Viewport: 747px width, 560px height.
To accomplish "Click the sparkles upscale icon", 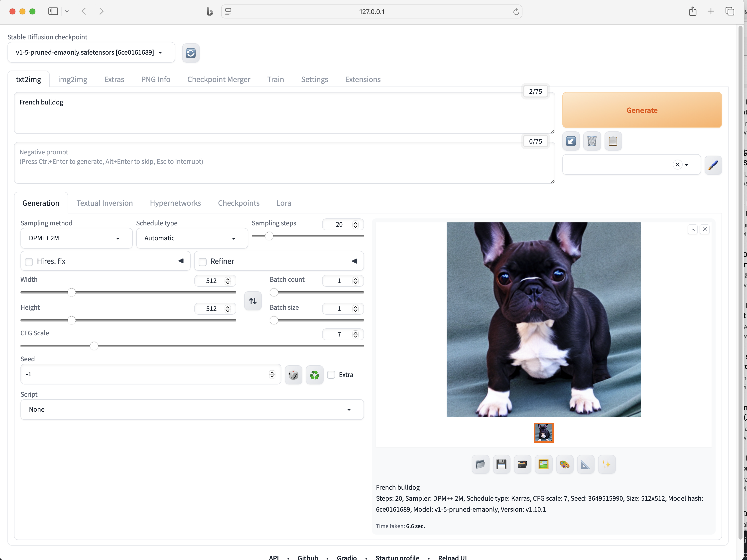I will click(x=607, y=465).
